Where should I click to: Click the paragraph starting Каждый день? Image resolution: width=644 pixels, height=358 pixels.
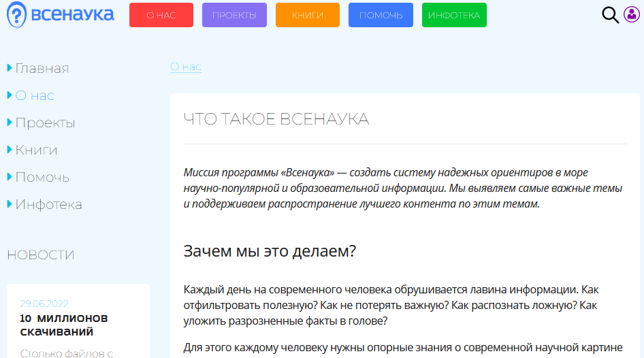391,305
